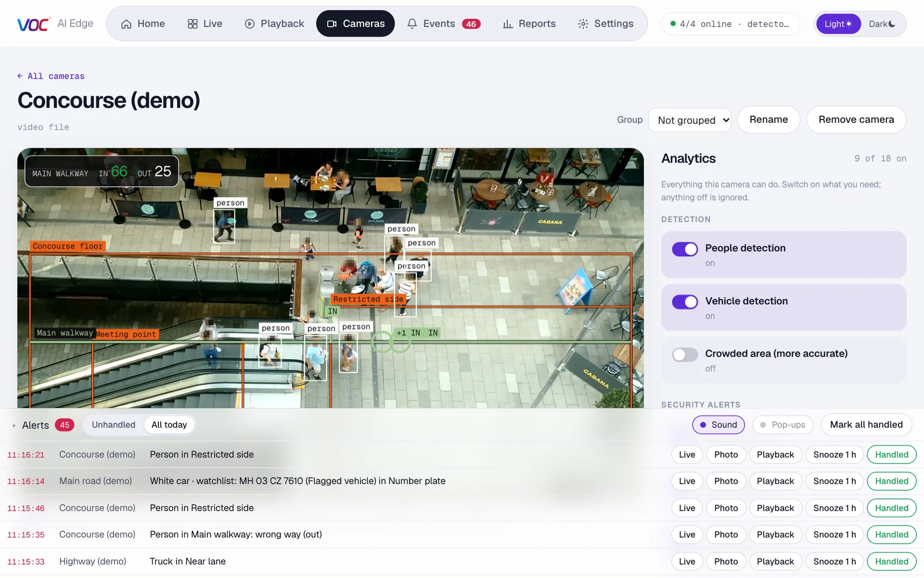Click the Rename button
Viewport: 924px width, 578px height.
[x=769, y=119]
